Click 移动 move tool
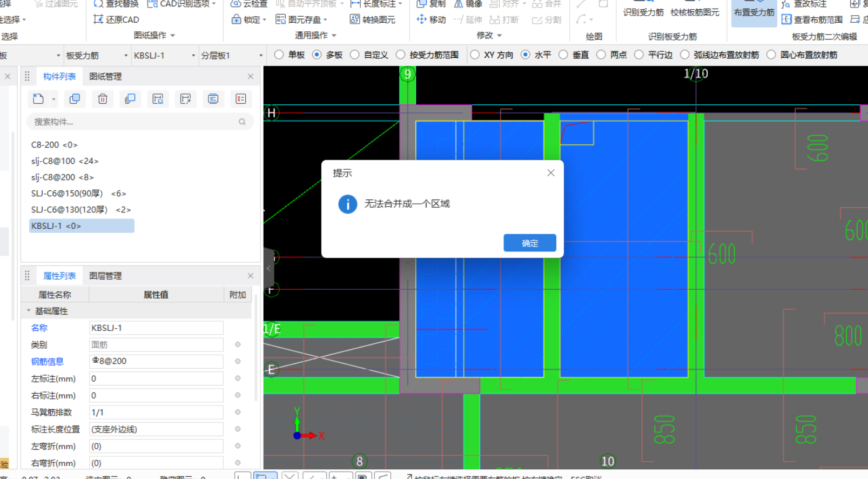The width and height of the screenshot is (868, 479). [x=431, y=19]
